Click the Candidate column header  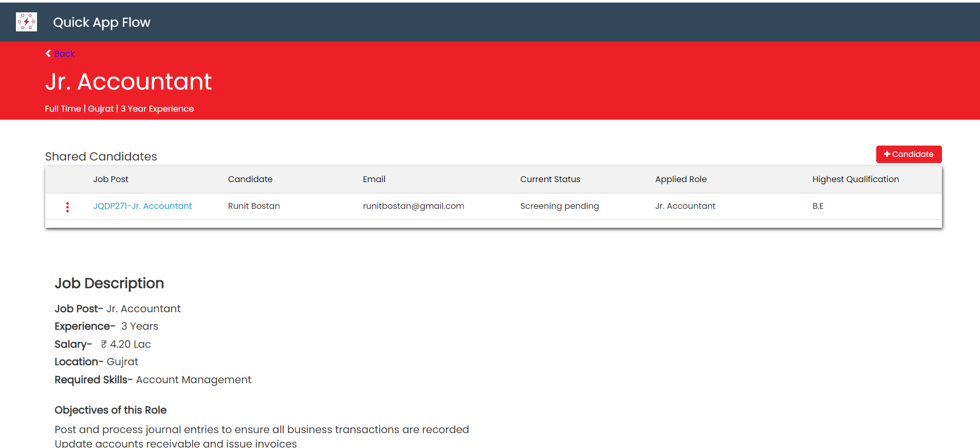click(x=250, y=180)
